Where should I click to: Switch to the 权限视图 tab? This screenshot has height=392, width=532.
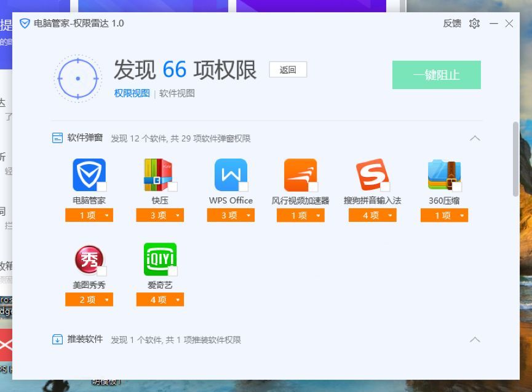click(132, 93)
